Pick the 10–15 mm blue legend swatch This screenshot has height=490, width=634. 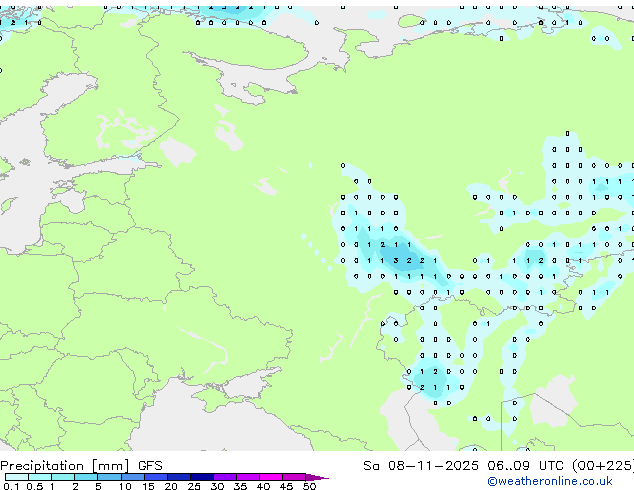click(x=133, y=477)
